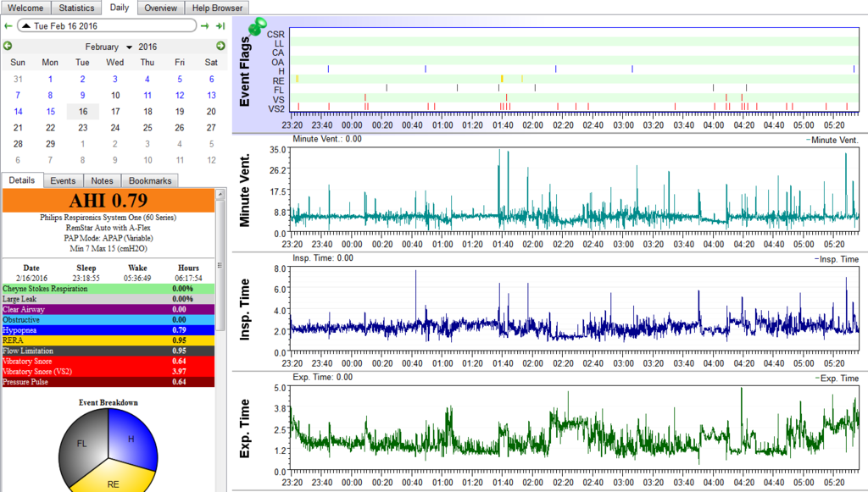
Task: Go to next day using green right arrow
Action: click(x=205, y=26)
